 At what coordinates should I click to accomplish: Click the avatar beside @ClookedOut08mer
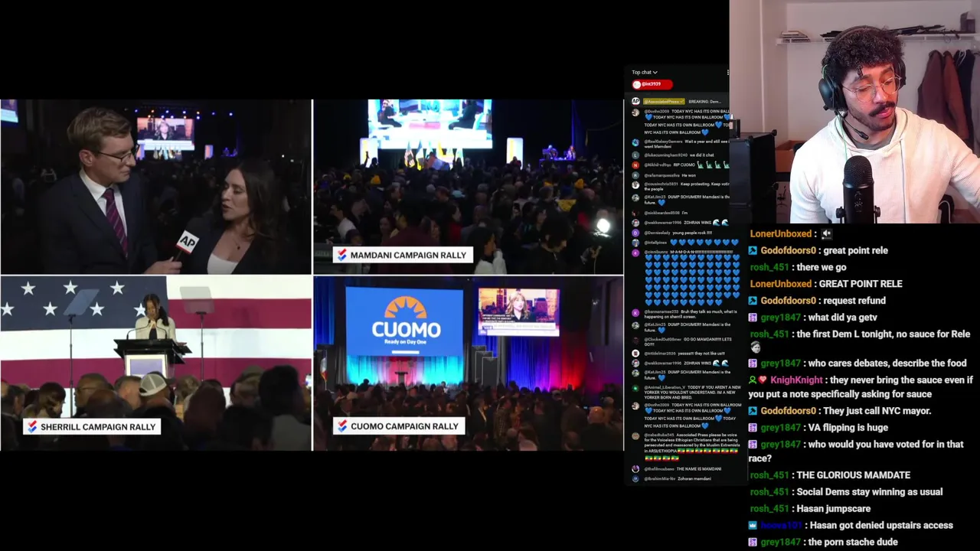click(x=635, y=339)
